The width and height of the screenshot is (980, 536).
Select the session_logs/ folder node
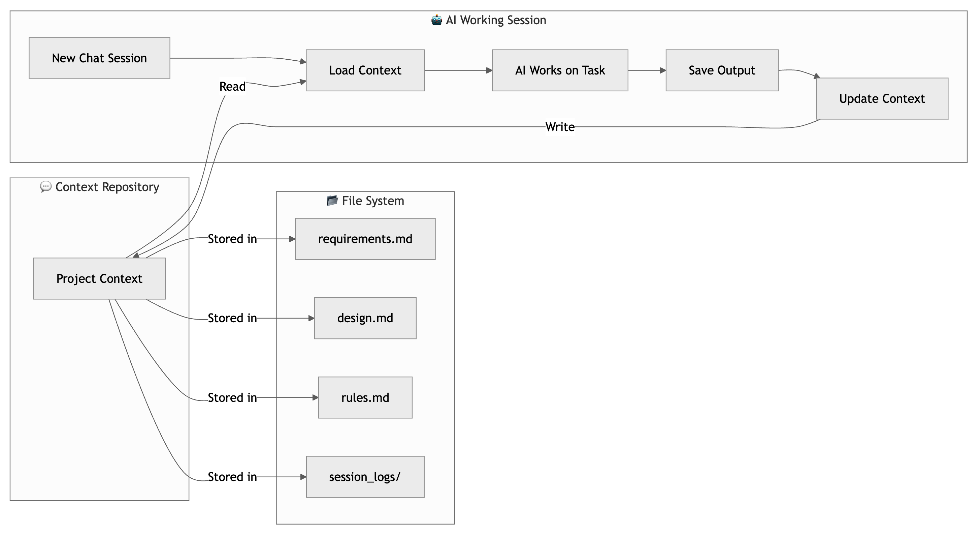(365, 477)
